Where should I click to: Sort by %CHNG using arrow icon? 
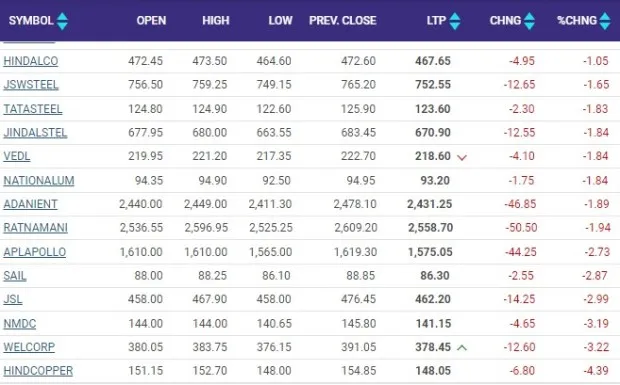pos(605,21)
